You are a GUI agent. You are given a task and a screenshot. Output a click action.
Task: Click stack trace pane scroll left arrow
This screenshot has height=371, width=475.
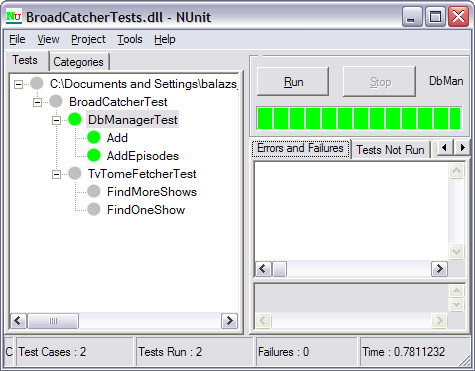(263, 321)
